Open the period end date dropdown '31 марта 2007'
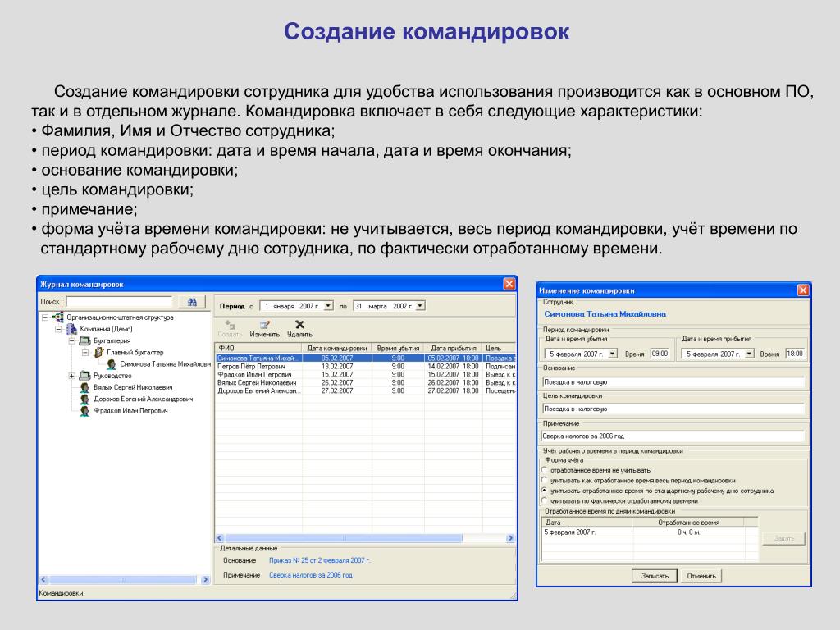Viewport: 840px width, 630px height. pyautogui.click(x=421, y=306)
